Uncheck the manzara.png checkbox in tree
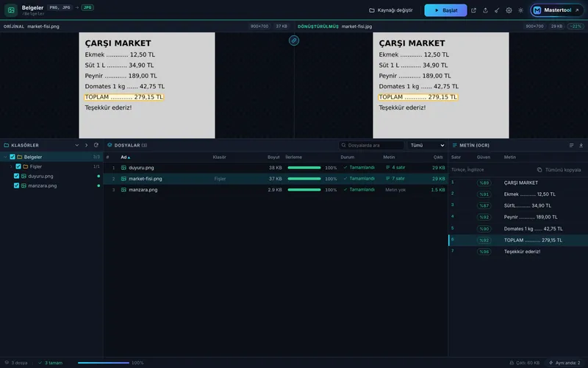 (x=16, y=185)
